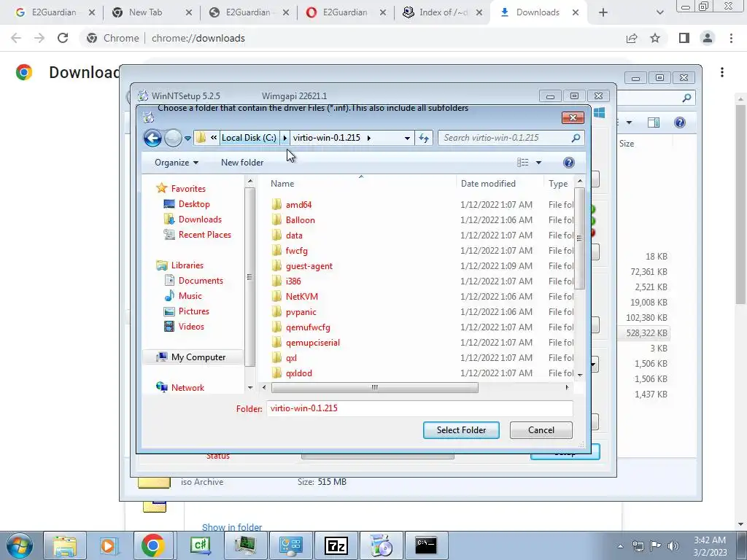The height and width of the screenshot is (560, 747).
Task: Select Libraries in navigation pane
Action: (187, 265)
